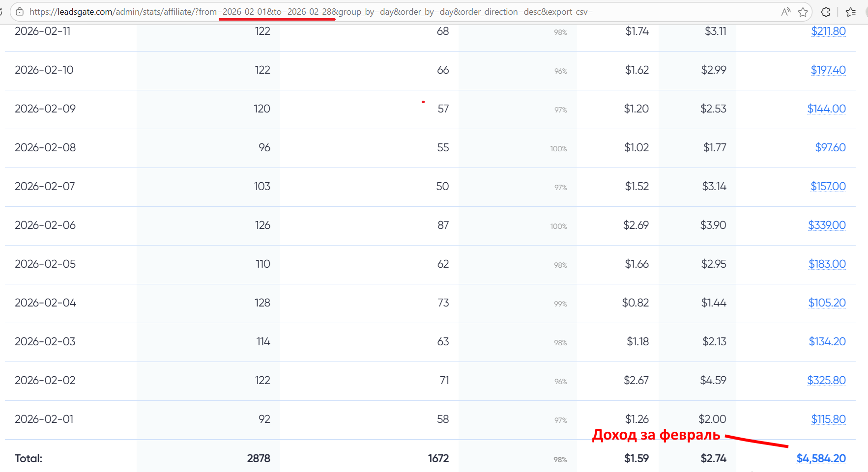Click the $144.00 earnings link
868x472 pixels.
tap(826, 109)
